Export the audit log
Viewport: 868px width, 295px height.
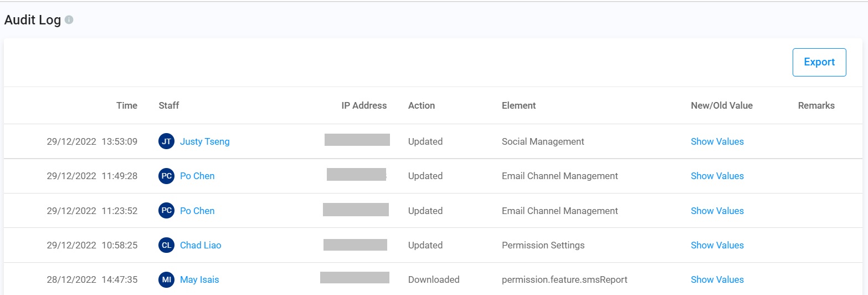pyautogui.click(x=819, y=62)
